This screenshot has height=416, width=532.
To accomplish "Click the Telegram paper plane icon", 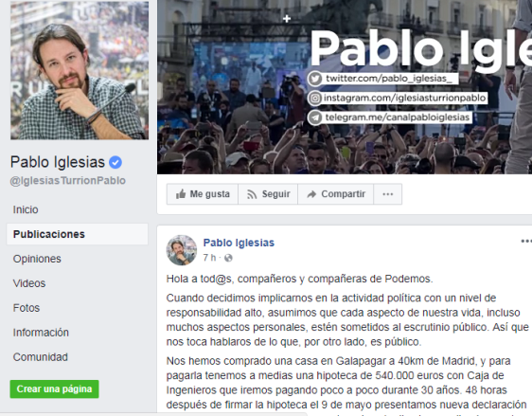I will (315, 118).
